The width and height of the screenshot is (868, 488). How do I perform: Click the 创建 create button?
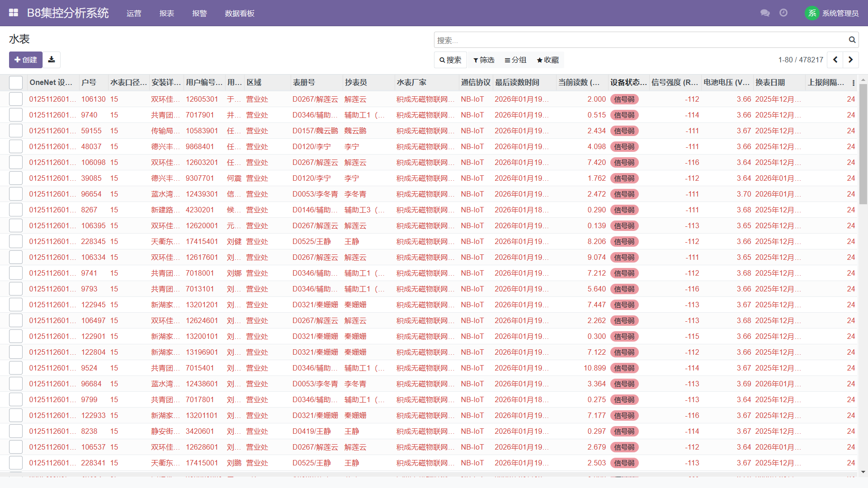click(26, 60)
